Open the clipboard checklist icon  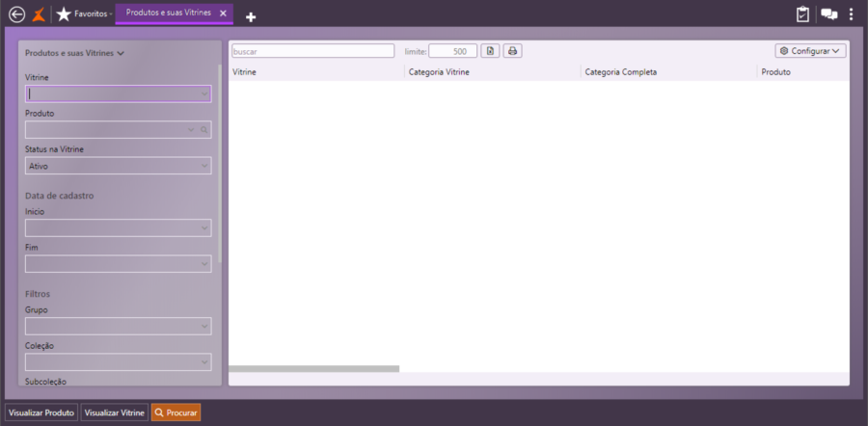coord(802,14)
